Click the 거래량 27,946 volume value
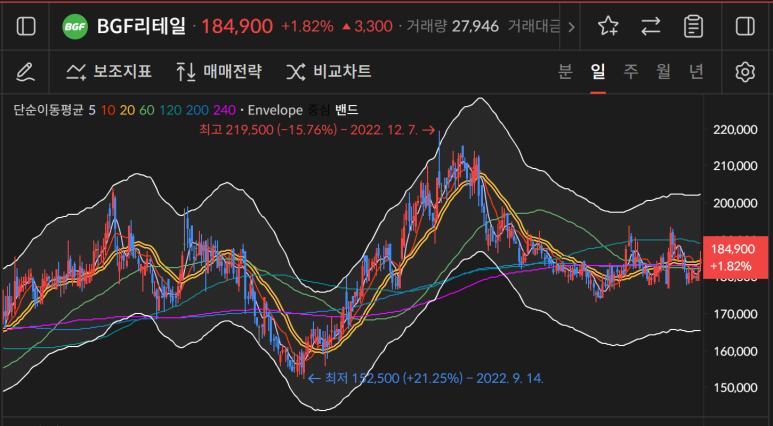Screen dimensions: 773x426 (453, 27)
